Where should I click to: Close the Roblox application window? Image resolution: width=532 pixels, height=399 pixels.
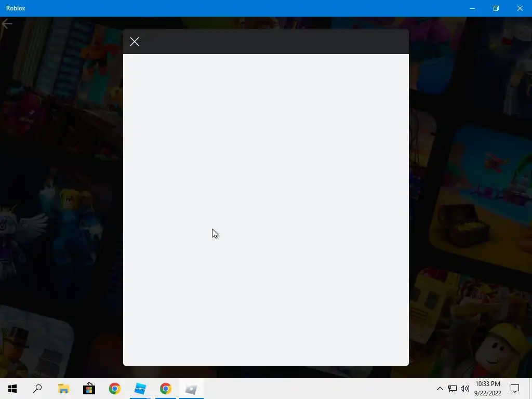520,8
